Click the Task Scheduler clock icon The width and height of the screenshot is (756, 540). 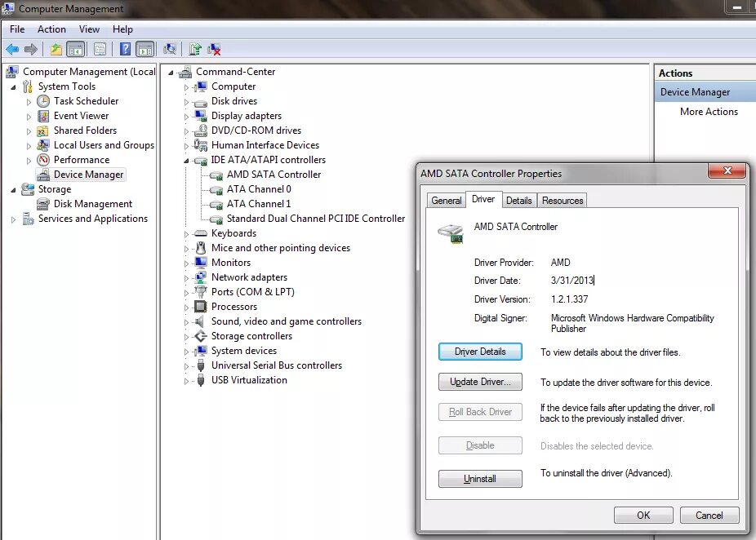43,101
